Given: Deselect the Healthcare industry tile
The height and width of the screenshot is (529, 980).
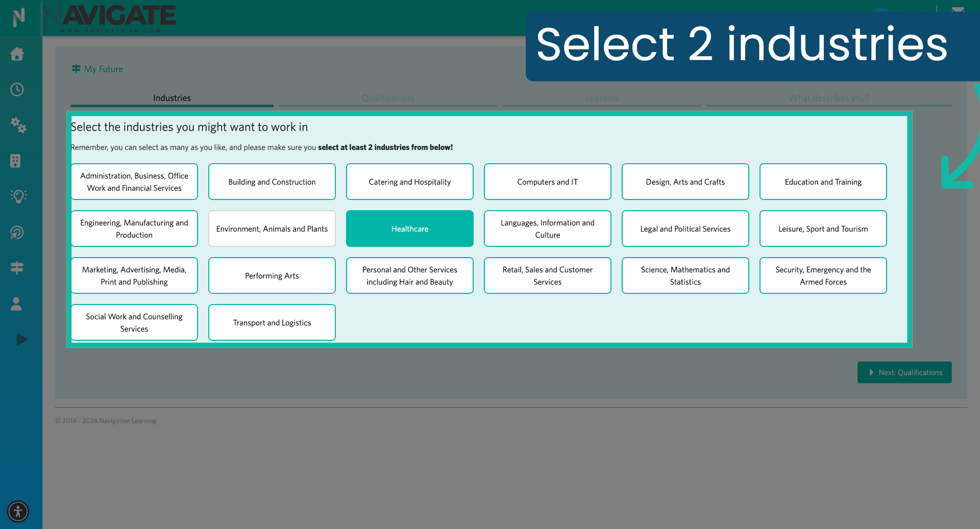Looking at the screenshot, I should (409, 229).
